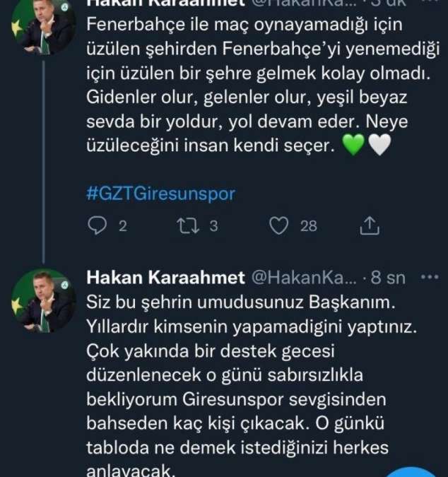The width and height of the screenshot is (448, 477).
Task: Share the first tweet via share icon
Action: [x=370, y=225]
